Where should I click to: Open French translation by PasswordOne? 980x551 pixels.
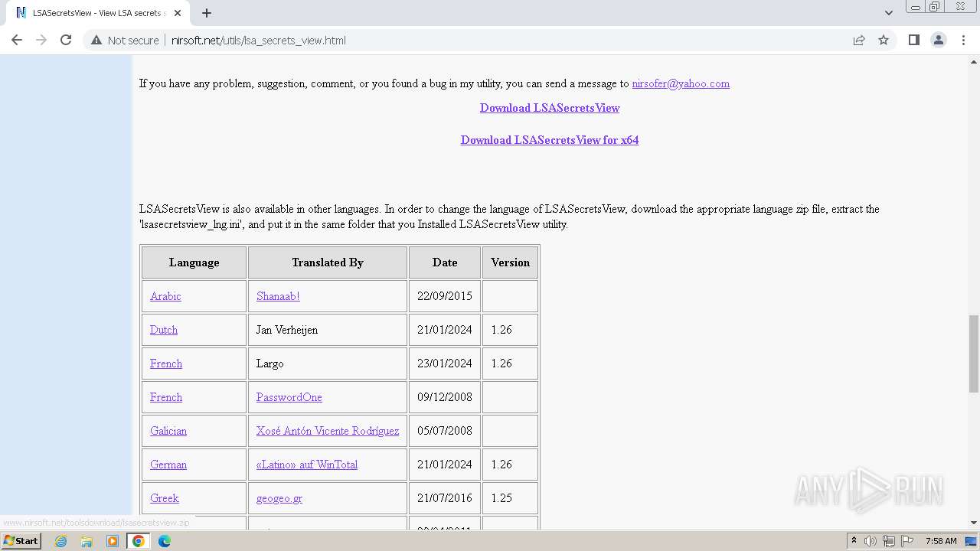(x=166, y=397)
